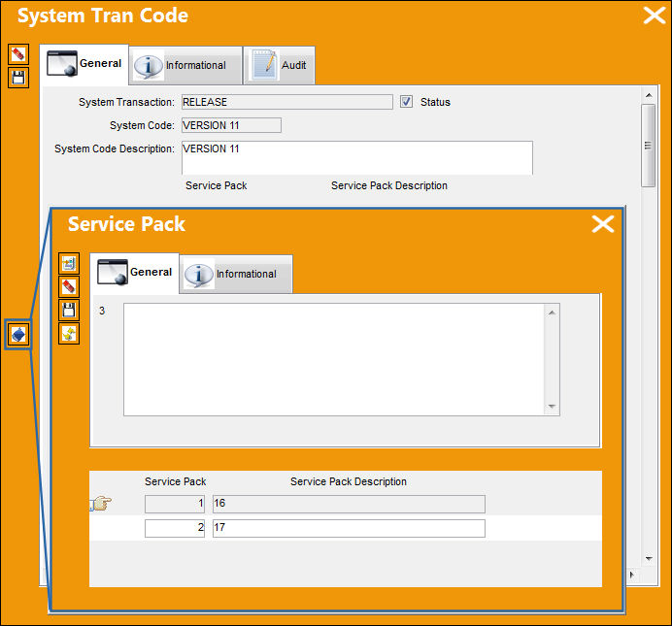This screenshot has height=626, width=672.
Task: Click the Service Pack Description field showing 16
Action: coord(349,504)
